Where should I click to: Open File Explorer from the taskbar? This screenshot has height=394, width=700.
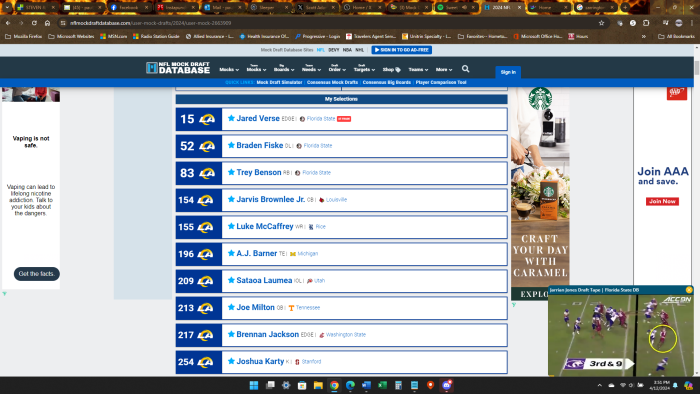pos(318,385)
